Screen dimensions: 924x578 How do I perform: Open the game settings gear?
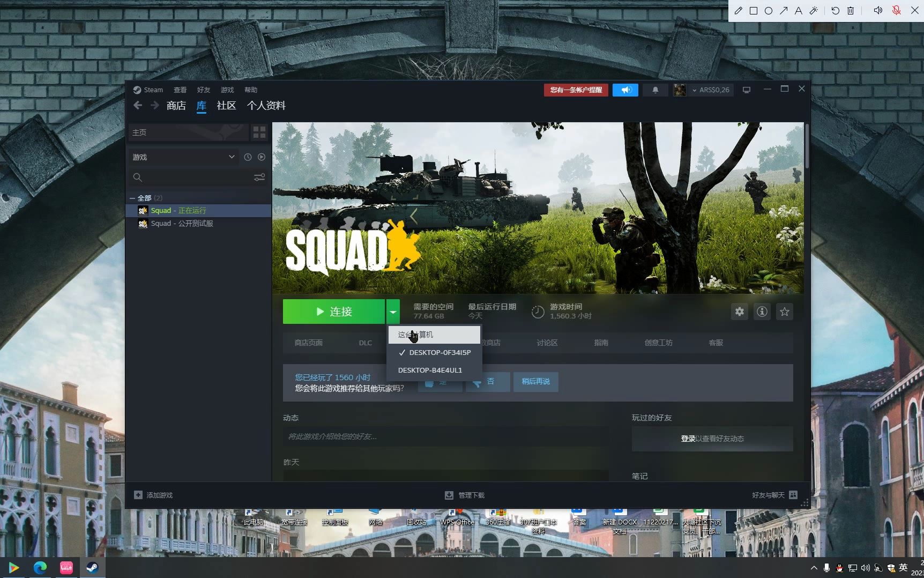(x=740, y=312)
